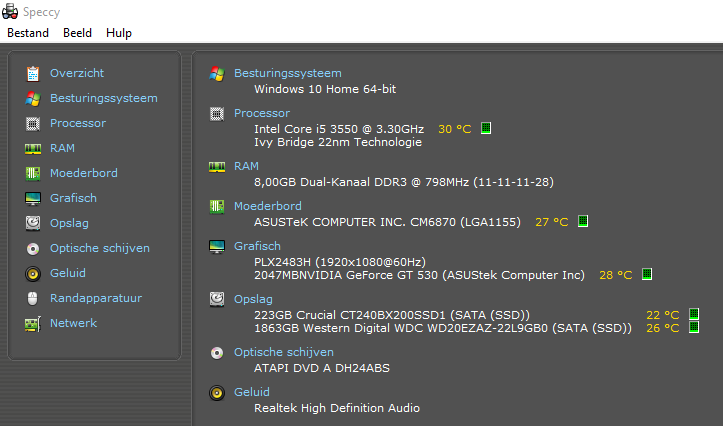Select Processor in the sidebar
The image size is (723, 426).
[x=78, y=123]
